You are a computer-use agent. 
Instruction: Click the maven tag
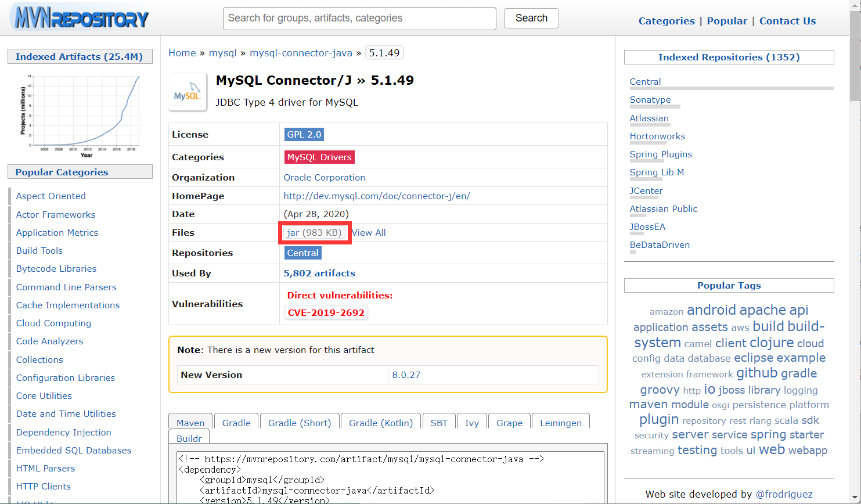pos(649,405)
